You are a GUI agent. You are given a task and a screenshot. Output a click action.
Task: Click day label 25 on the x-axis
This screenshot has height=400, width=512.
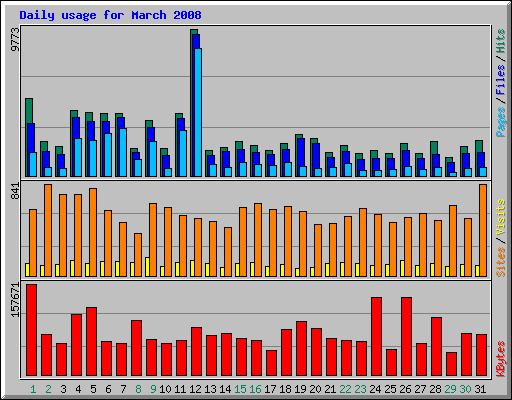(x=390, y=389)
